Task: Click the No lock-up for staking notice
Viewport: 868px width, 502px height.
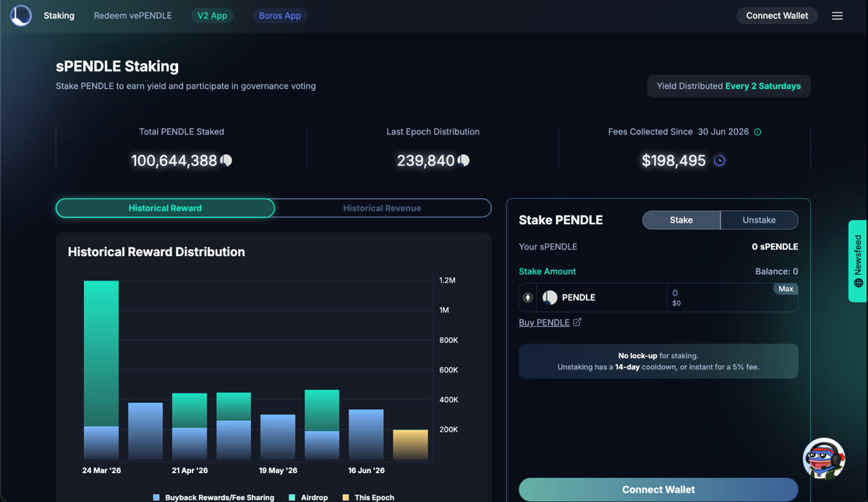Action: 658,361
